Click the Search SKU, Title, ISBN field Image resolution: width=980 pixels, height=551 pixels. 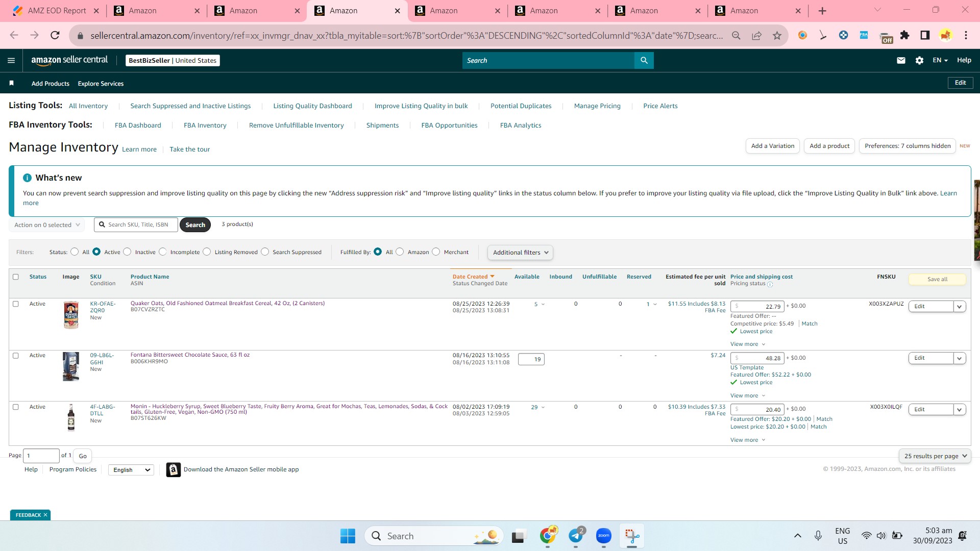pos(136,225)
